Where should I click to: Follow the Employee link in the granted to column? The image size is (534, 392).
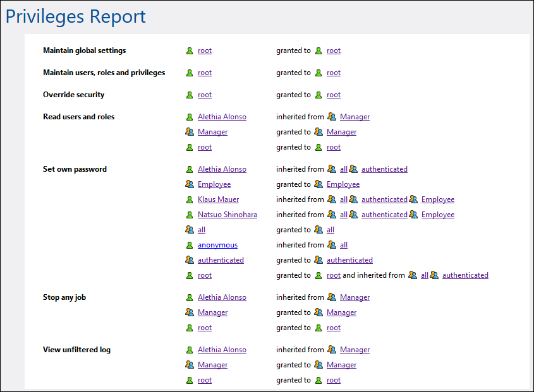(x=343, y=184)
